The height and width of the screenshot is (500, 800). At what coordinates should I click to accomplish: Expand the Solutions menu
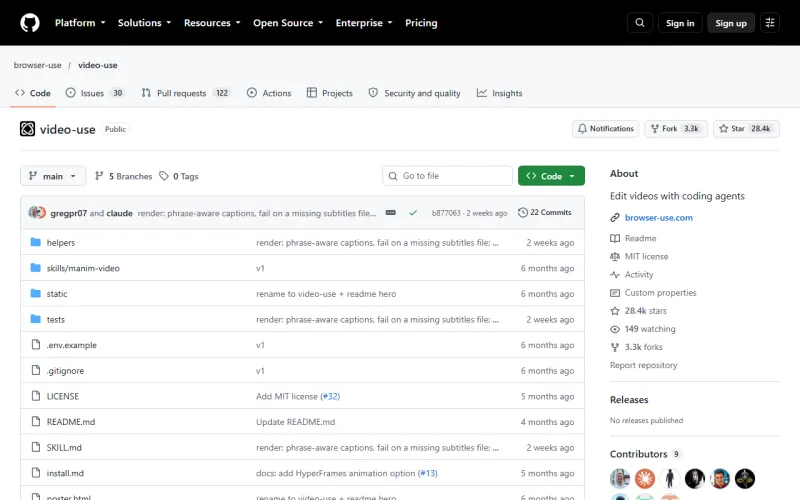(144, 23)
